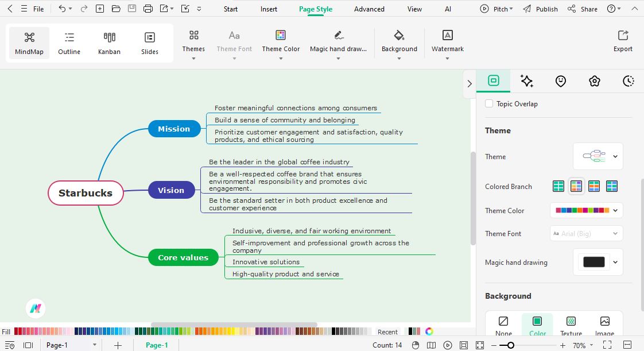
Task: Click the play presentation icon in status bar
Action: [x=448, y=345]
